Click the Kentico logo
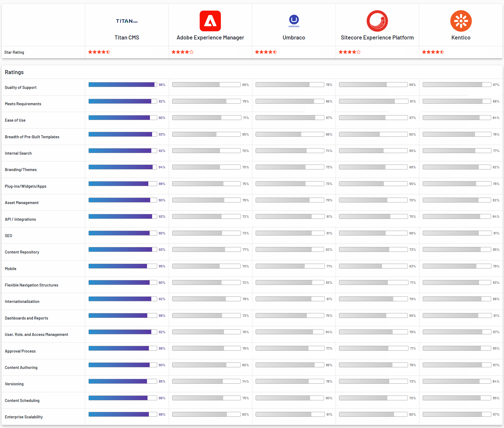The image size is (504, 428). (461, 21)
